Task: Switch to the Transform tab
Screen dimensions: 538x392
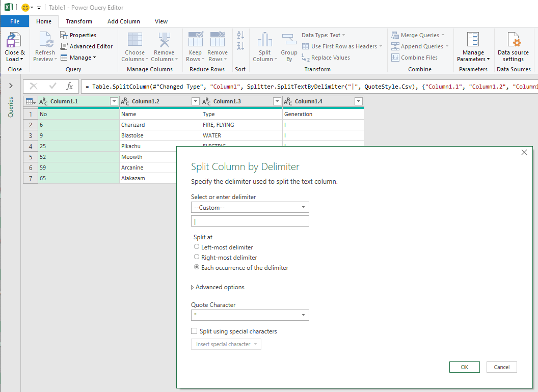Action: 79,21
